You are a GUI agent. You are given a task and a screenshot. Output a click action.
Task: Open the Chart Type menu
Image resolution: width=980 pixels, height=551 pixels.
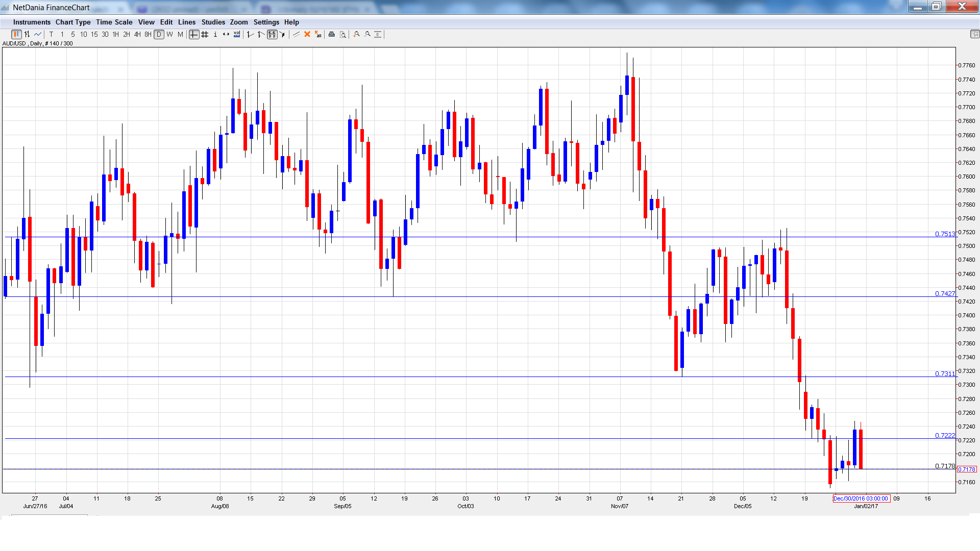tap(73, 22)
